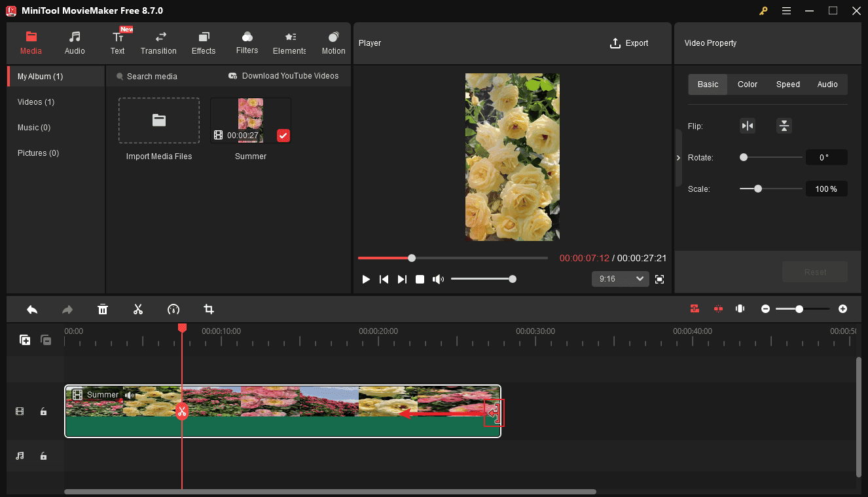Click the timeline playhead marker
868x497 pixels.
[182, 327]
